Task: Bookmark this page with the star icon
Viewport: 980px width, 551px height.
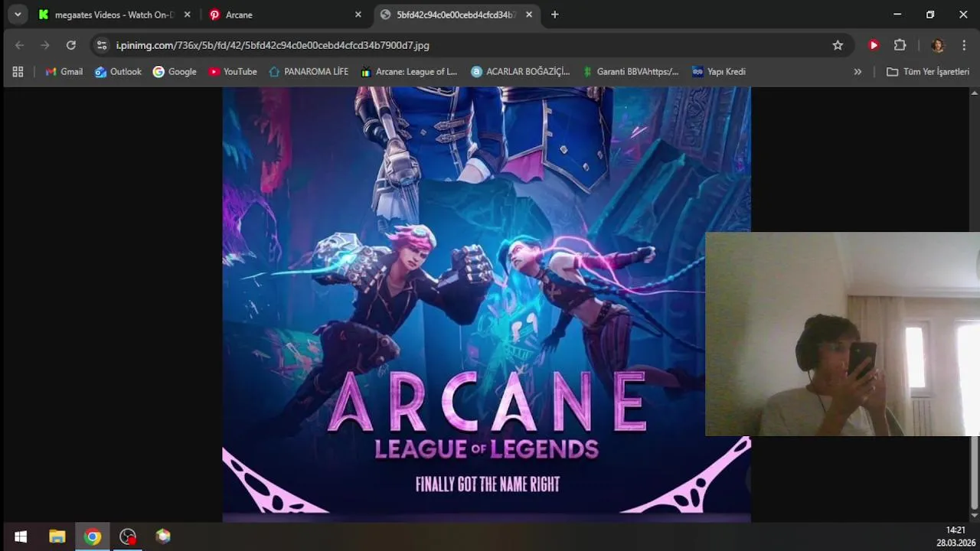Action: pyautogui.click(x=838, y=45)
